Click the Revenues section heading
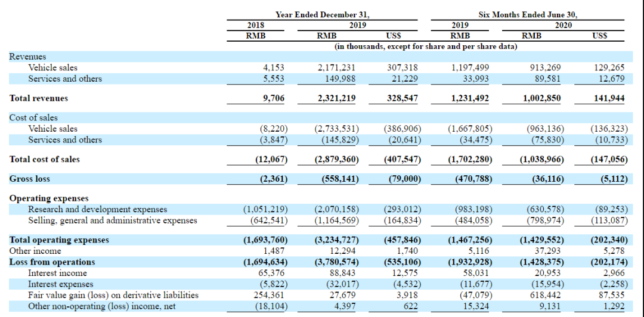Viewport: 644px width, 317px height. pos(27,57)
